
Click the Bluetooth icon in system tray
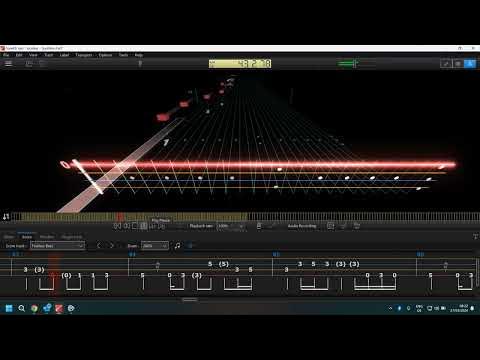pyautogui.click(x=399, y=308)
